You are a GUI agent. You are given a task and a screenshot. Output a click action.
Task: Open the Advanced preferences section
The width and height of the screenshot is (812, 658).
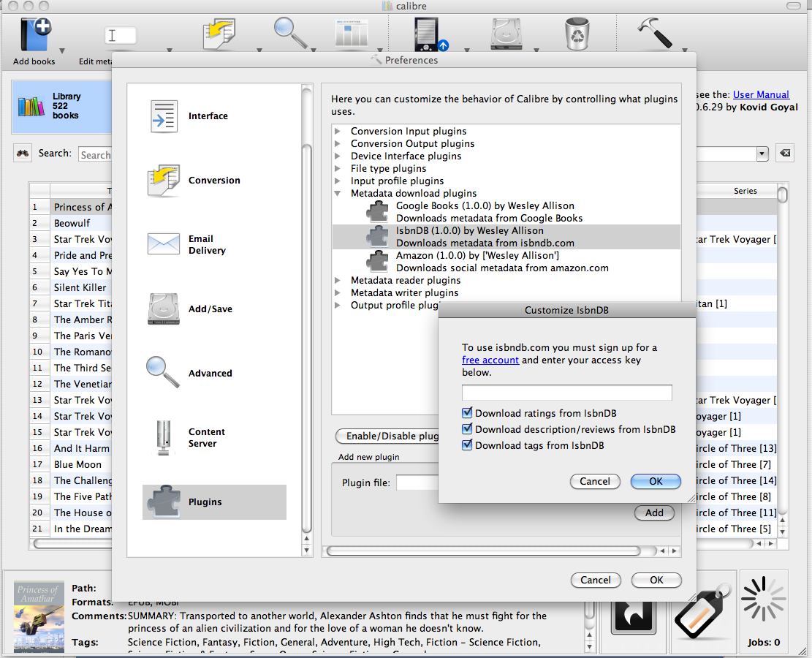pos(214,373)
